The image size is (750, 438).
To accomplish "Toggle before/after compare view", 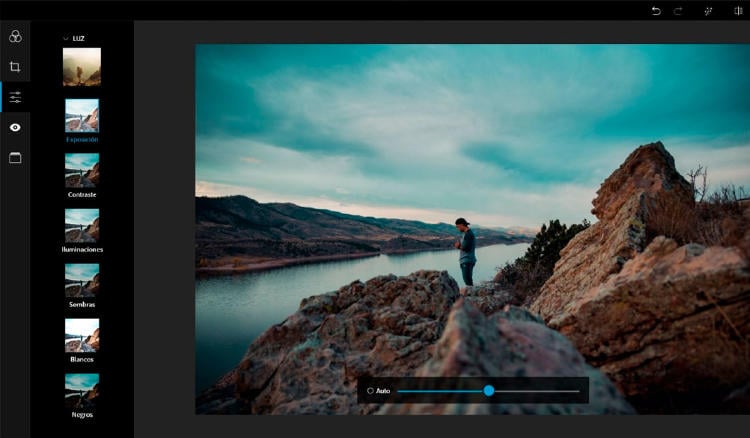I will tap(738, 10).
